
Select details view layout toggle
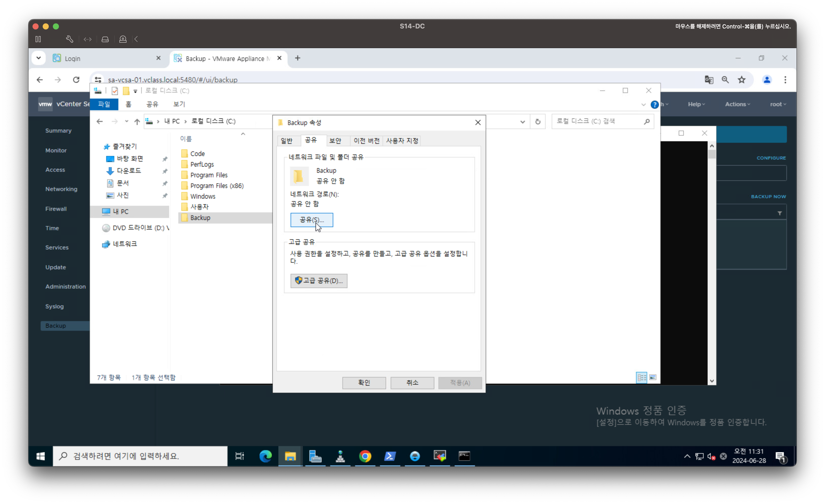tap(642, 377)
